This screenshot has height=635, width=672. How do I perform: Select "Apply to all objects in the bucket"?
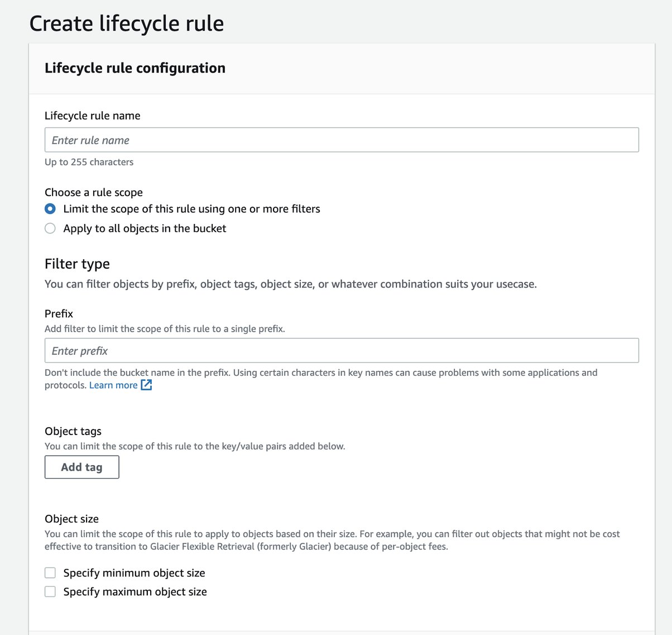pyautogui.click(x=50, y=228)
